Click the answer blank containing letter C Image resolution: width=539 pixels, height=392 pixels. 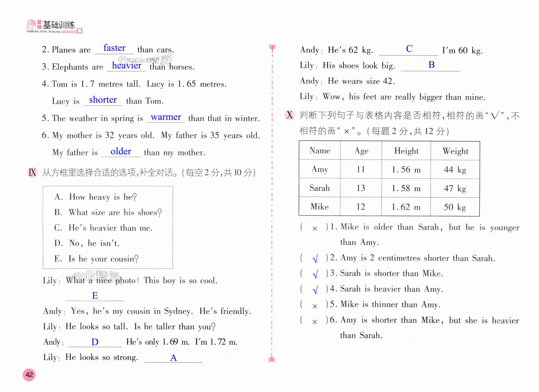tap(409, 49)
